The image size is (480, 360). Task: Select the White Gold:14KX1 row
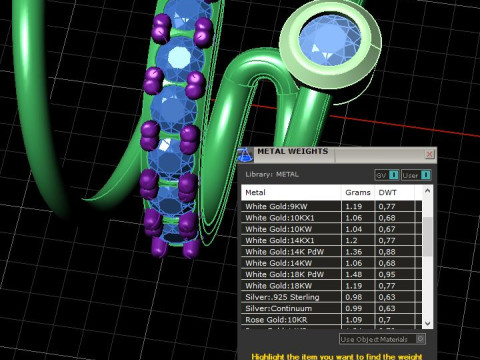coord(331,240)
